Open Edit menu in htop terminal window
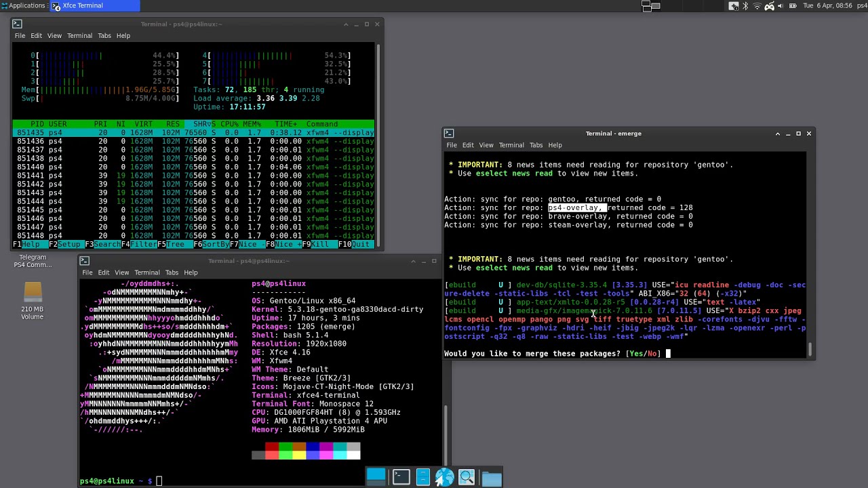The image size is (868, 488). (37, 36)
